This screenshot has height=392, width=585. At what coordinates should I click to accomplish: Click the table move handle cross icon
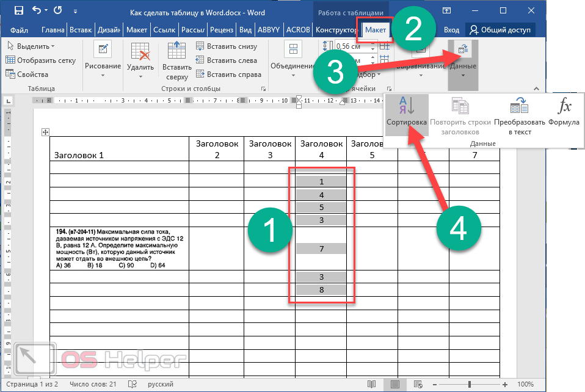(x=45, y=132)
